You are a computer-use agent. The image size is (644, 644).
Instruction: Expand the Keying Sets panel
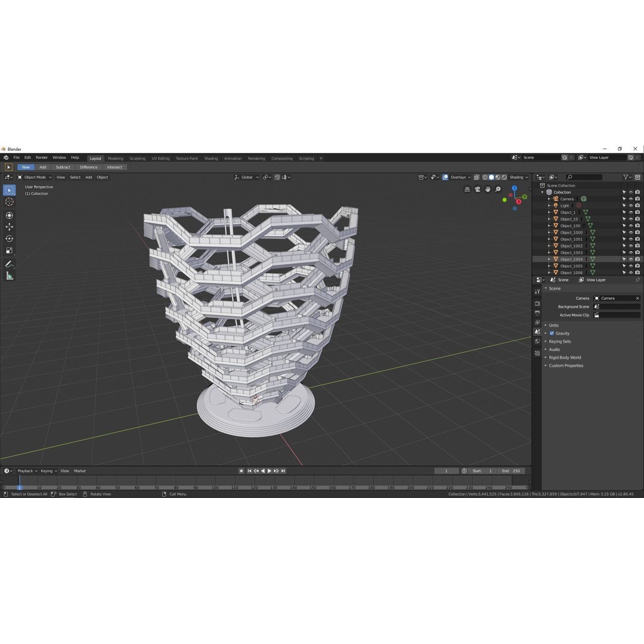pyautogui.click(x=560, y=341)
